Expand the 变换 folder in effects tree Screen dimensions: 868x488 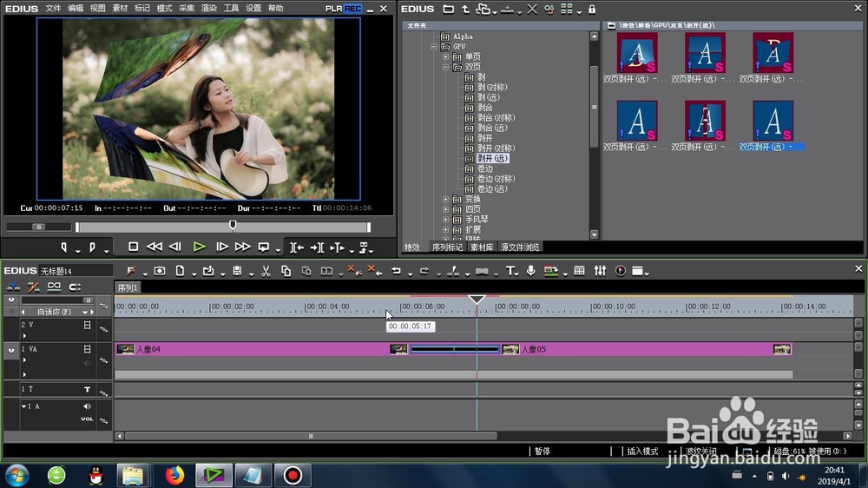coord(445,199)
